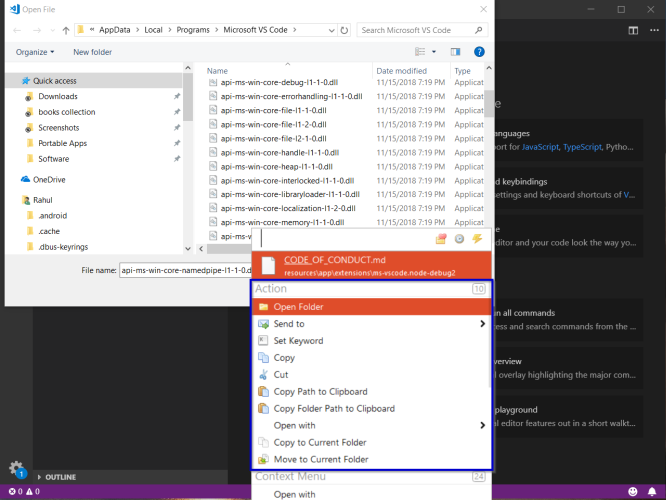666x500 pixels.
Task: Open the blue help question mark icon
Action: (479, 52)
